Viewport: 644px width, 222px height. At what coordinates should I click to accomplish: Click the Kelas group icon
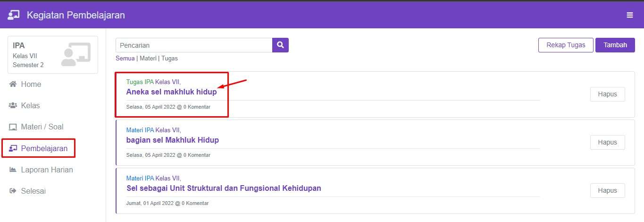[13, 105]
